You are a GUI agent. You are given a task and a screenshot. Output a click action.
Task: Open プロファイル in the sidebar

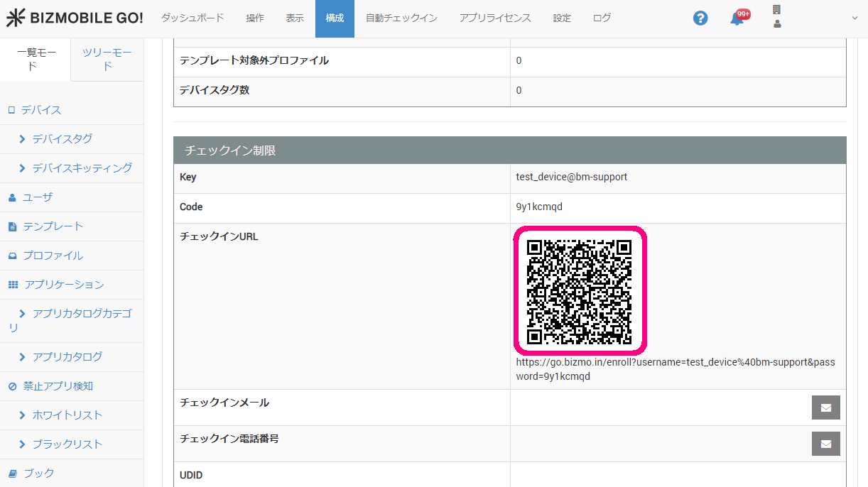tap(53, 256)
